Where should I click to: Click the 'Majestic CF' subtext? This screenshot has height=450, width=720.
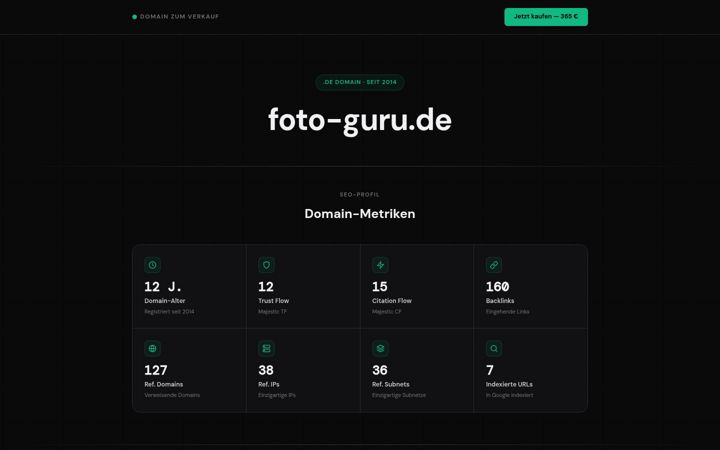click(387, 312)
